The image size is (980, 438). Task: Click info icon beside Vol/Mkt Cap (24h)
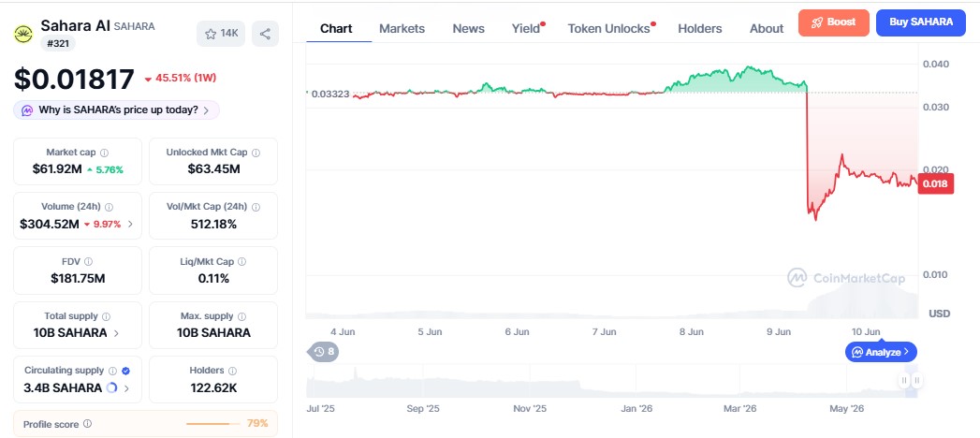256,207
